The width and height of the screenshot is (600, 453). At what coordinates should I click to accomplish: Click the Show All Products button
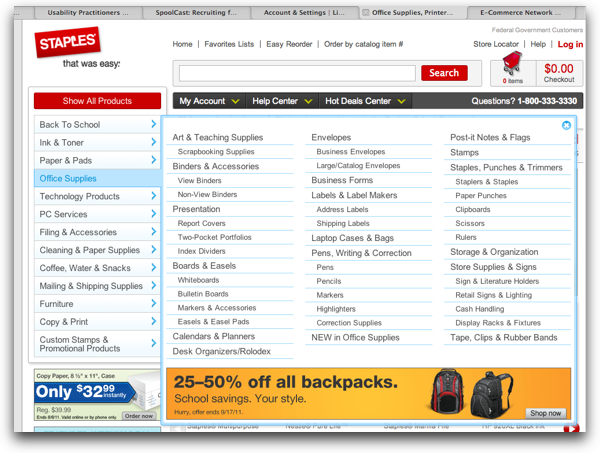coord(97,101)
